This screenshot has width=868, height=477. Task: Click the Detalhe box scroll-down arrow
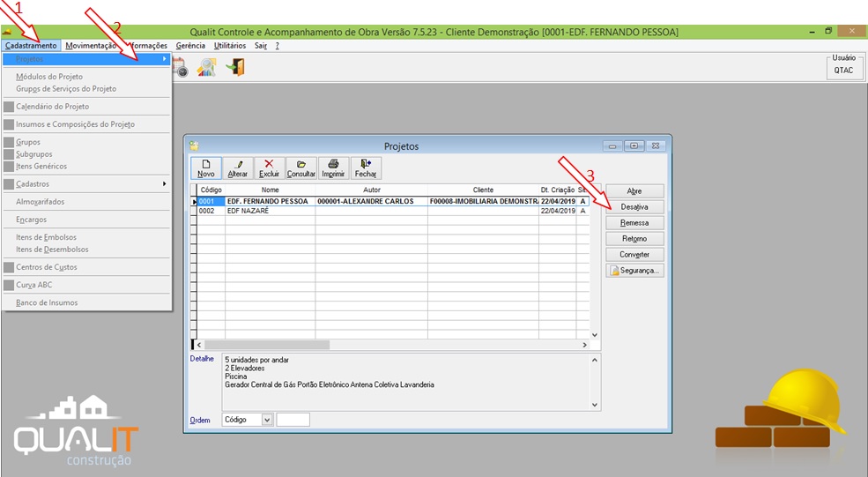pyautogui.click(x=595, y=405)
